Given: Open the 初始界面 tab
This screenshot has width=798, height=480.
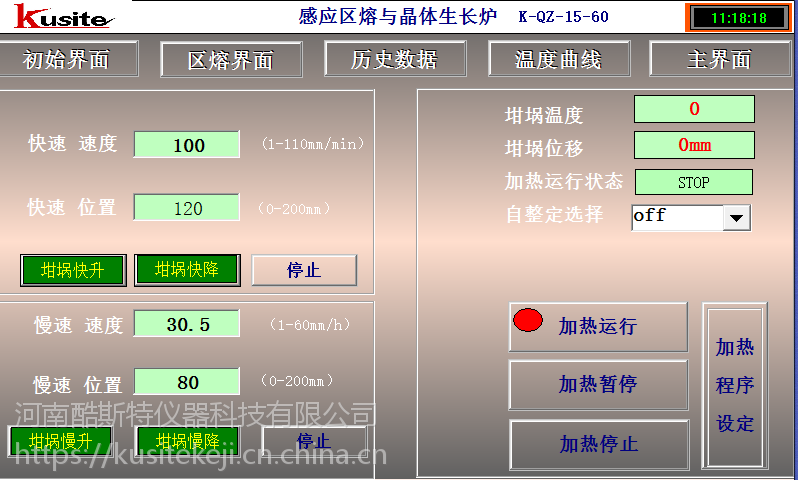Looking at the screenshot, I should point(67,59).
